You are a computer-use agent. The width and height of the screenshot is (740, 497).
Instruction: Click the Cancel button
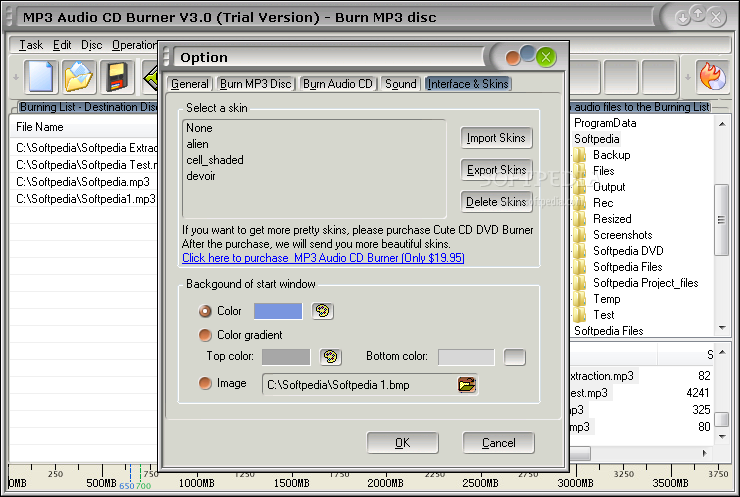(498, 443)
